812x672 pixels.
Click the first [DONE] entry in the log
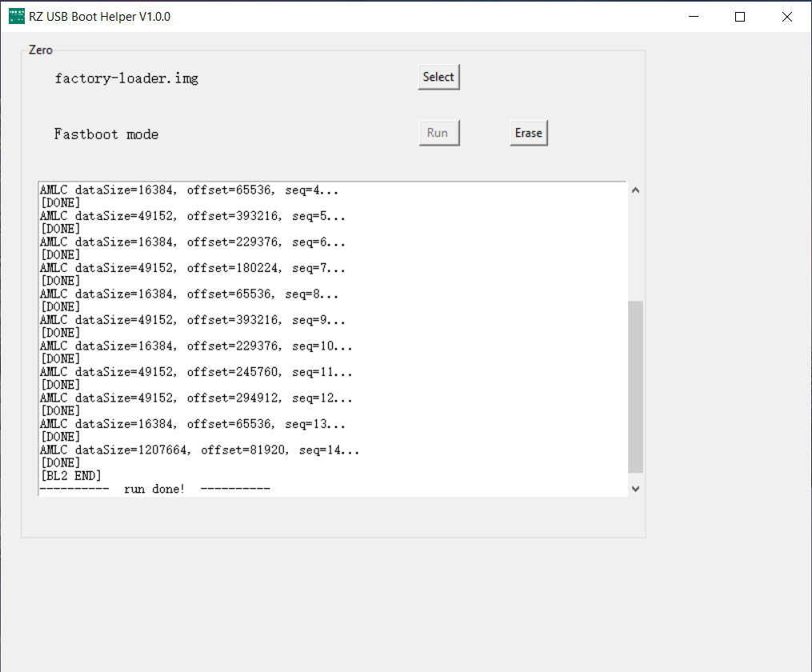pos(60,202)
